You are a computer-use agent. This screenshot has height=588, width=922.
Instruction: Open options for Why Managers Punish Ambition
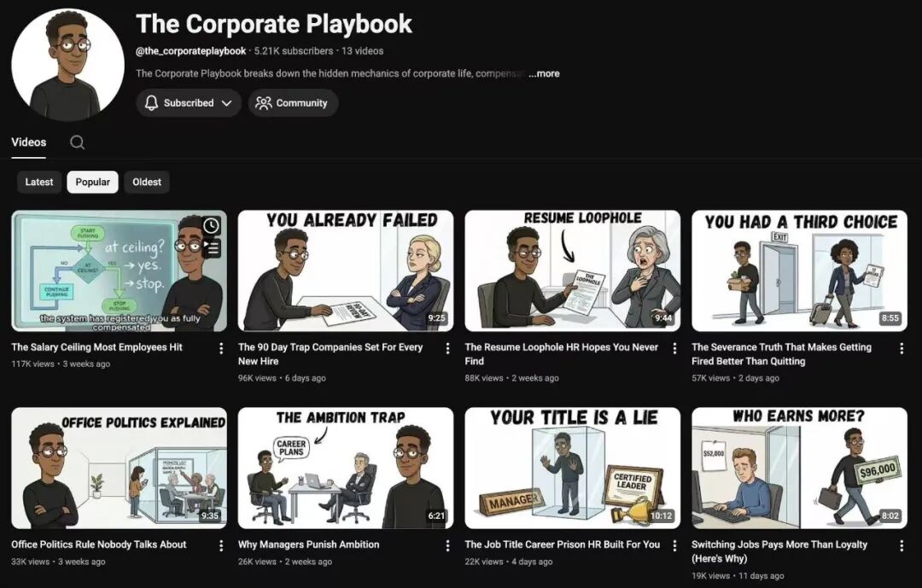[447, 544]
